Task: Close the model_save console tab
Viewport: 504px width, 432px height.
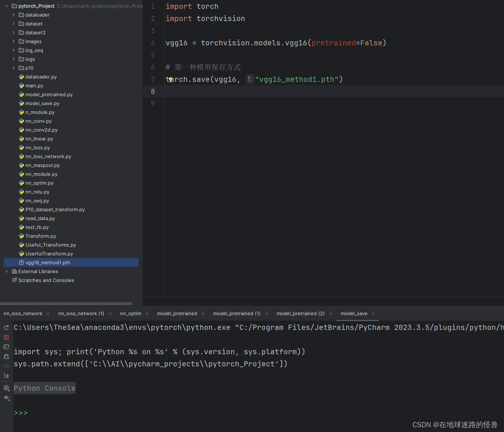Action: pos(373,314)
